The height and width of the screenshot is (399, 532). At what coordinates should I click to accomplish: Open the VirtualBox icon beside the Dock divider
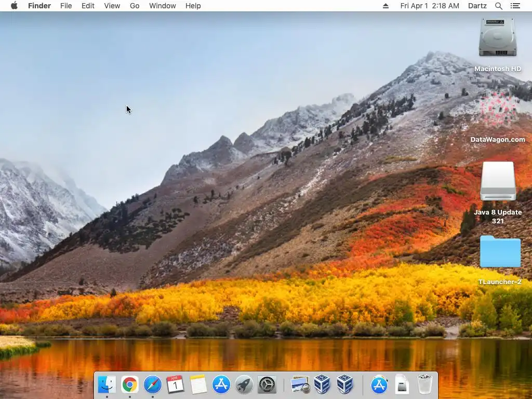[x=345, y=385]
